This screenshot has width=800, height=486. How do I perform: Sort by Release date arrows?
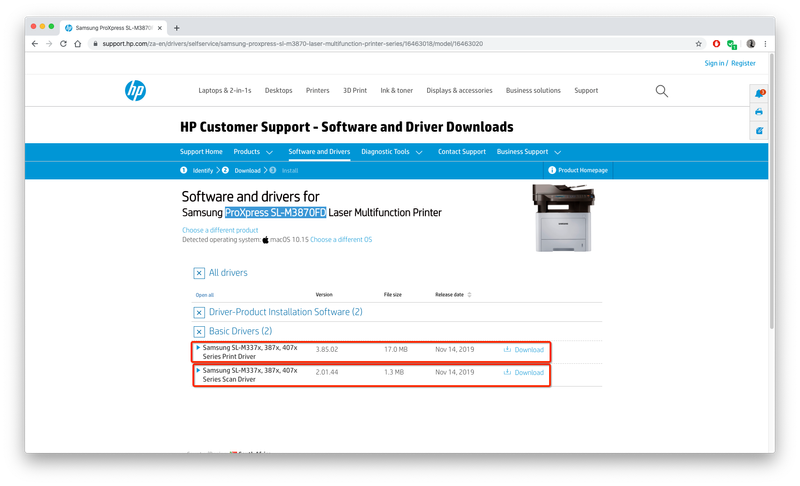pos(469,295)
